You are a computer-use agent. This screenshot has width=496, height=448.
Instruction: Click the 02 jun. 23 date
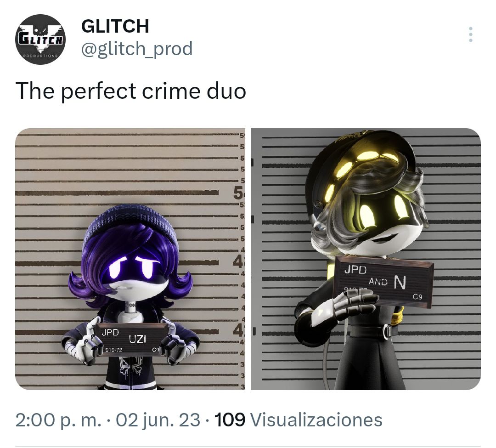click(158, 420)
